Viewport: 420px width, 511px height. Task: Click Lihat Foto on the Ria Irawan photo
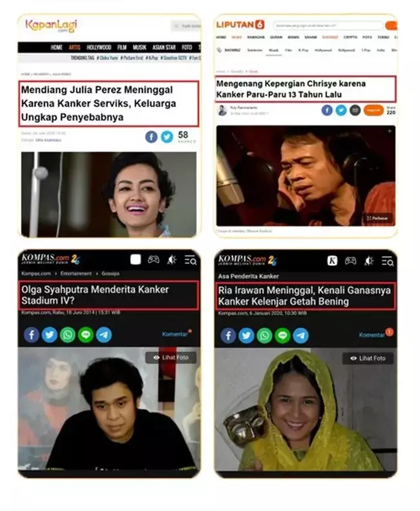click(368, 358)
